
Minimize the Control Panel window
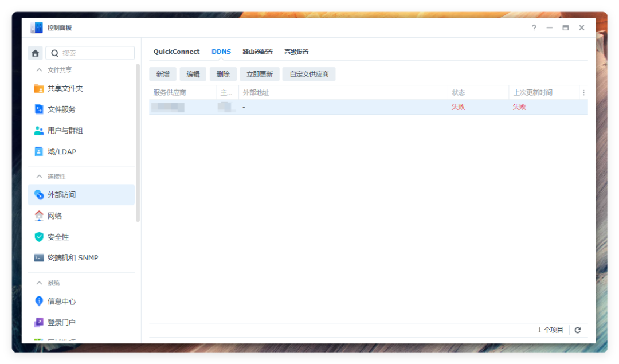click(549, 28)
